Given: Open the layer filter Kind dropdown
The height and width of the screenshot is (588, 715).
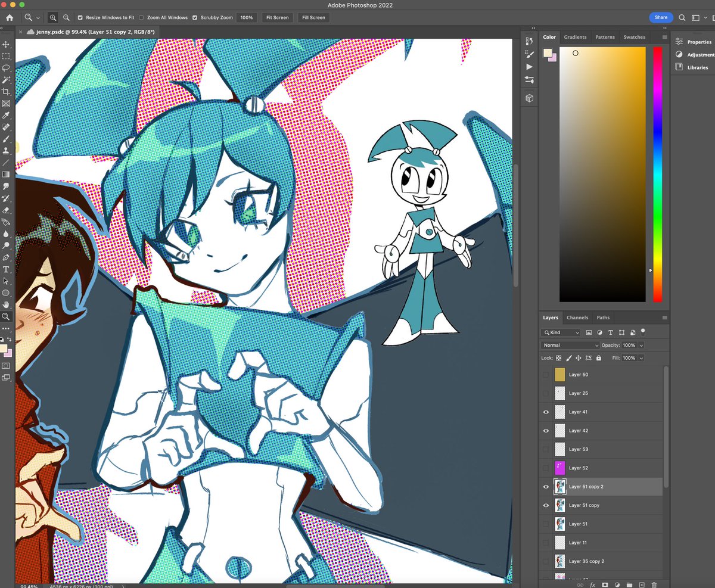Looking at the screenshot, I should pos(561,332).
